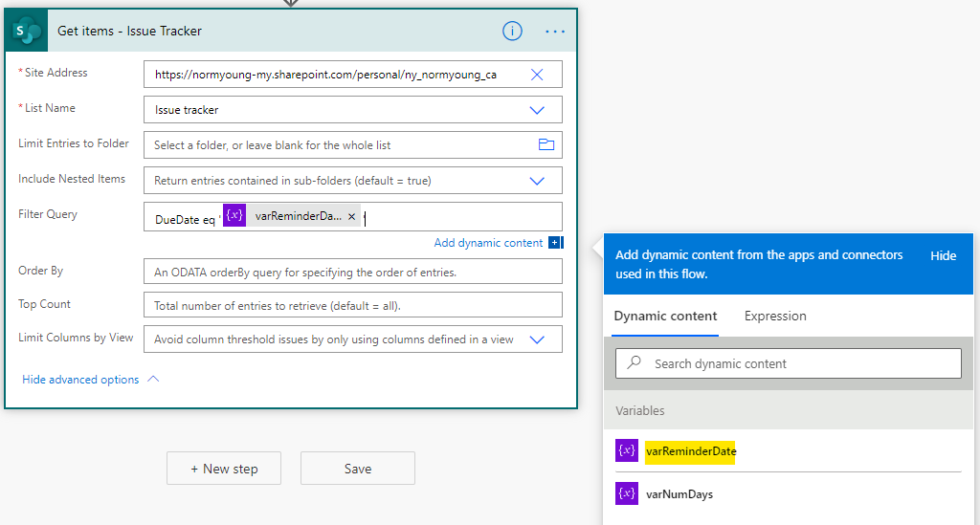This screenshot has width=980, height=525.
Task: Expand Include Nested Items dropdown
Action: click(537, 181)
